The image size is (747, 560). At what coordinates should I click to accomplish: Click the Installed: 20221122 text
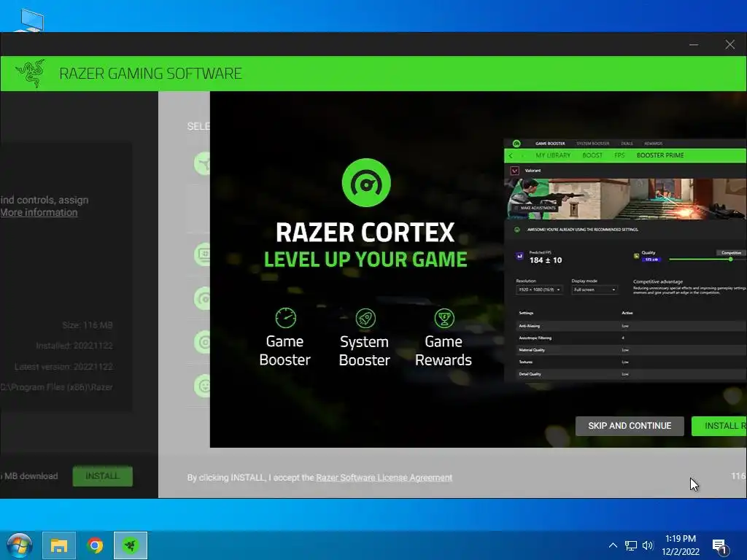[74, 346]
